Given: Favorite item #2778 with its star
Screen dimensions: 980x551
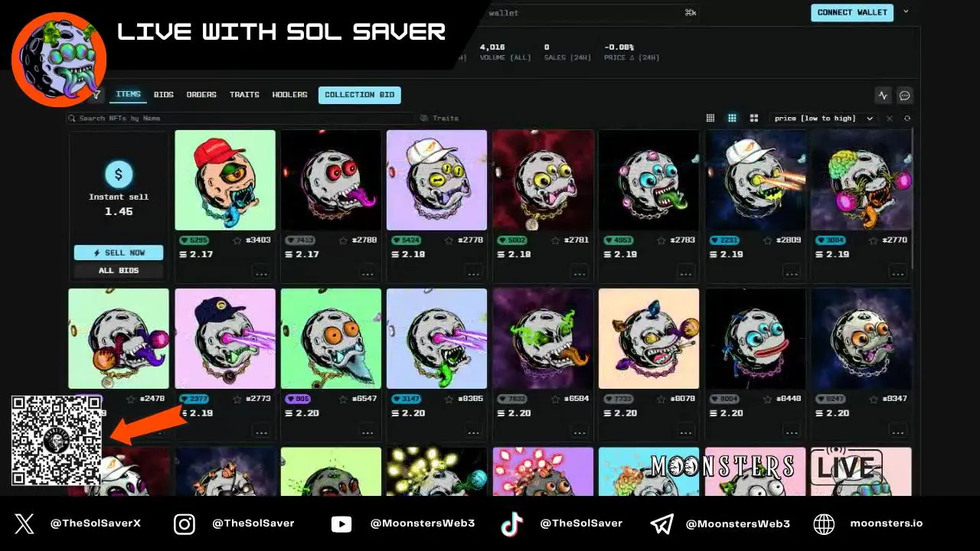Looking at the screenshot, I should [x=449, y=240].
